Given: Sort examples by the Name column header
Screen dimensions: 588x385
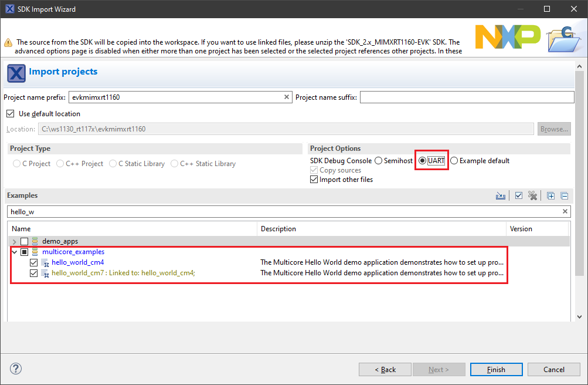Looking at the screenshot, I should [x=132, y=229].
